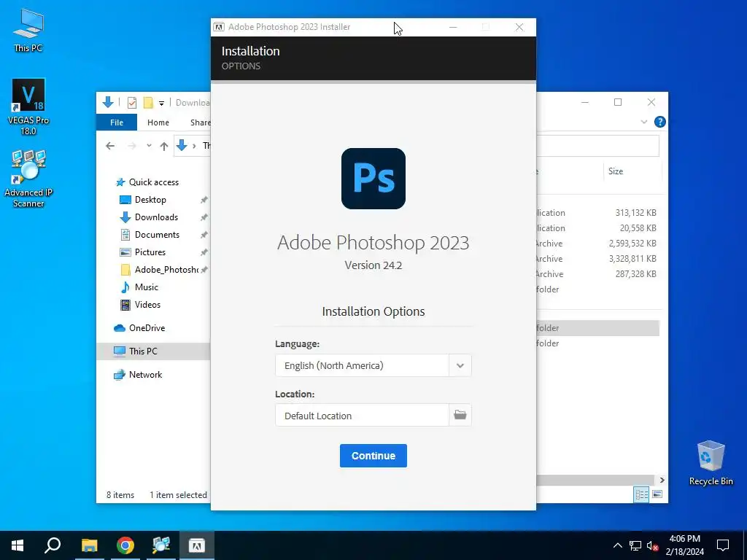Click the 2,593,532 KB size cell
The width and height of the screenshot is (747, 560).
[x=632, y=244]
